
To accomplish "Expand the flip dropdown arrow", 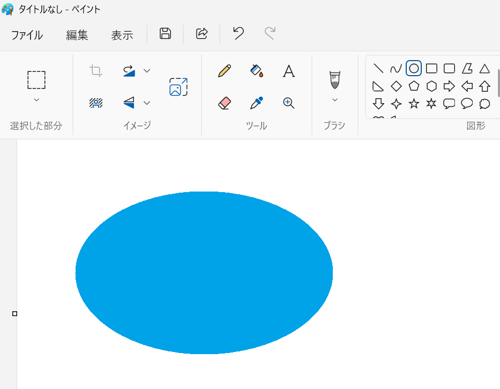I will [147, 103].
